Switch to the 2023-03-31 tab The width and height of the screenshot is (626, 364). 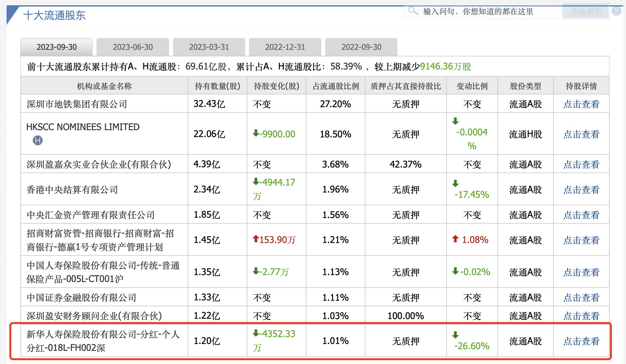tap(209, 47)
